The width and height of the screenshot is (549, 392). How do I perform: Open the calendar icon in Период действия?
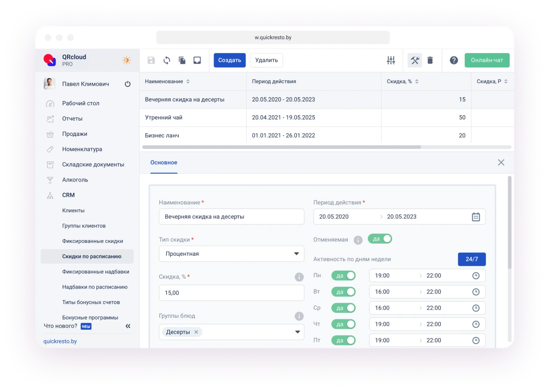pyautogui.click(x=476, y=217)
